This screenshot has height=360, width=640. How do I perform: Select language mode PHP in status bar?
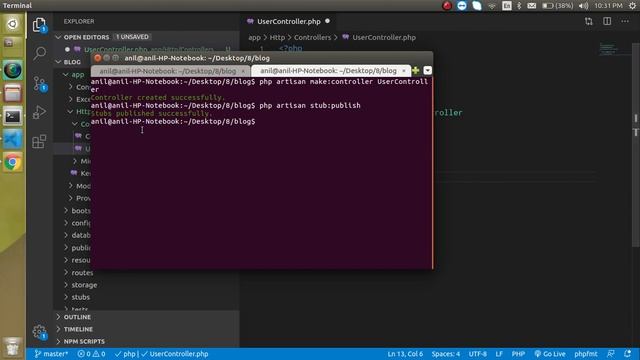pos(518,354)
